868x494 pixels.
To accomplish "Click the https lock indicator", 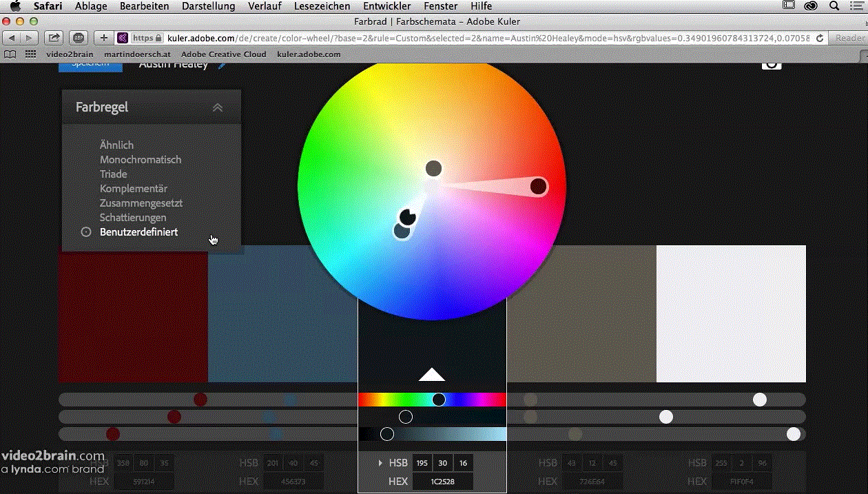I will [147, 38].
